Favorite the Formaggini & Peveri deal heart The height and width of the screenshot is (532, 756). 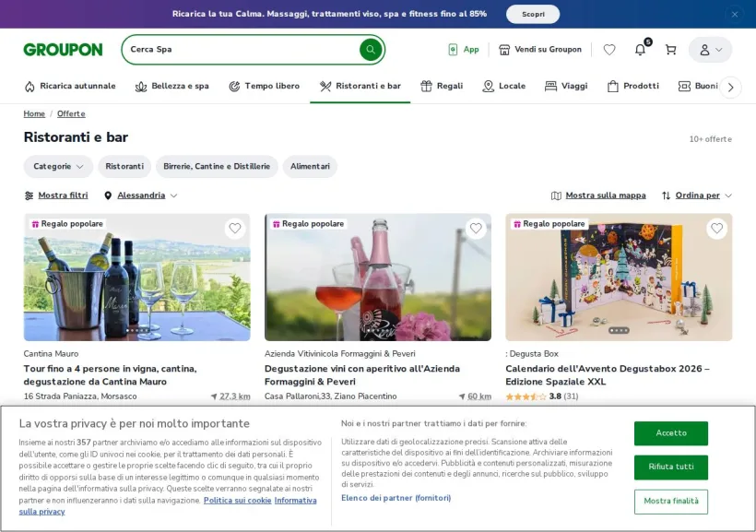[476, 228]
